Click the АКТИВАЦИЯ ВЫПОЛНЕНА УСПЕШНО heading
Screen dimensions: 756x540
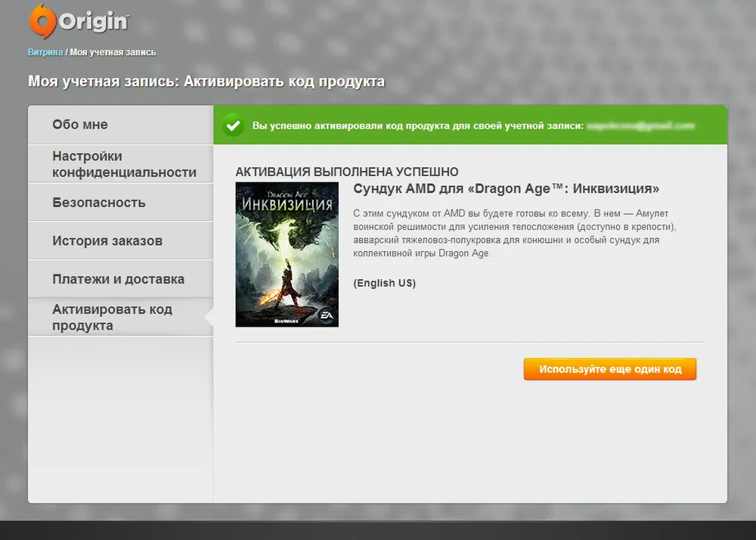click(347, 172)
